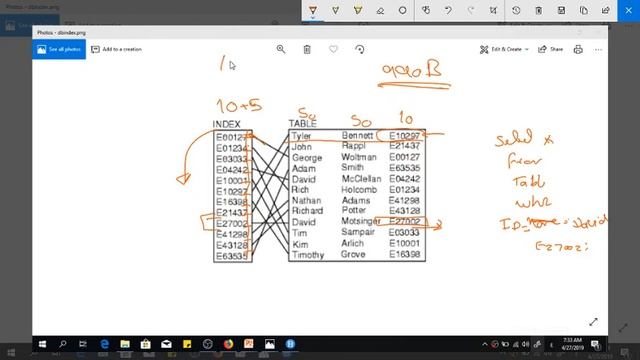The image size is (640, 360).
Task: Click the Share button in Photos
Action: 551,49
